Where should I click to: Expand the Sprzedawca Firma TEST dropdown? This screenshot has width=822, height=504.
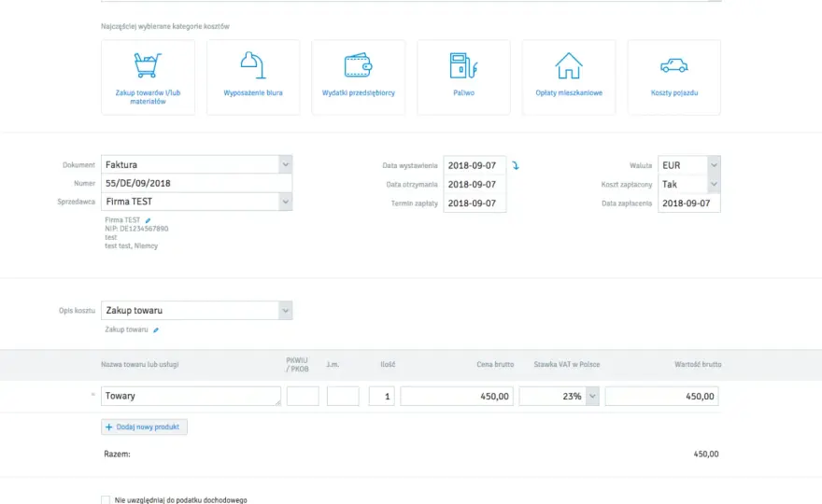[285, 202]
